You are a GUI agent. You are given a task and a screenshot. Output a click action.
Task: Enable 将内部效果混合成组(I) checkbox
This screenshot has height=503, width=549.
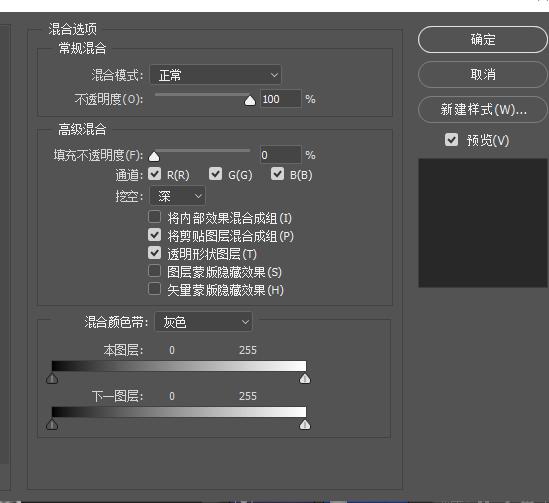(154, 217)
